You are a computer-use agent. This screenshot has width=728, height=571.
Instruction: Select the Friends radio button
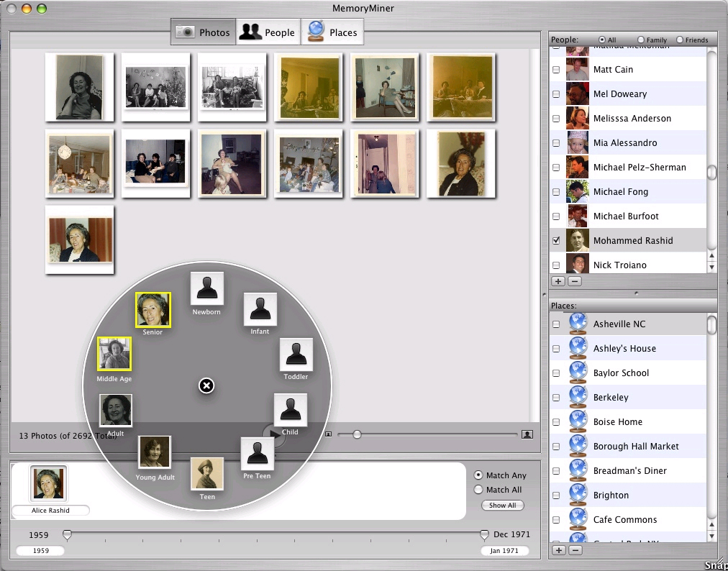click(680, 40)
